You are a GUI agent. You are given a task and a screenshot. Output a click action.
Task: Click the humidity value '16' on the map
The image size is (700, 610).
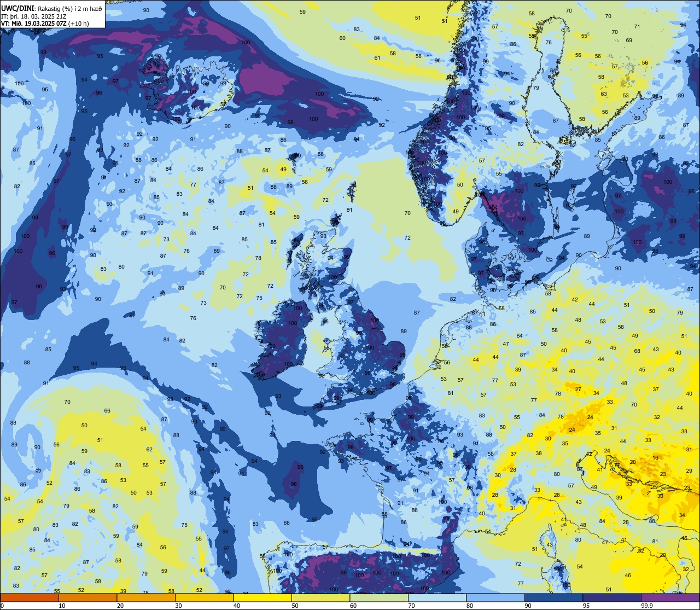click(656, 457)
